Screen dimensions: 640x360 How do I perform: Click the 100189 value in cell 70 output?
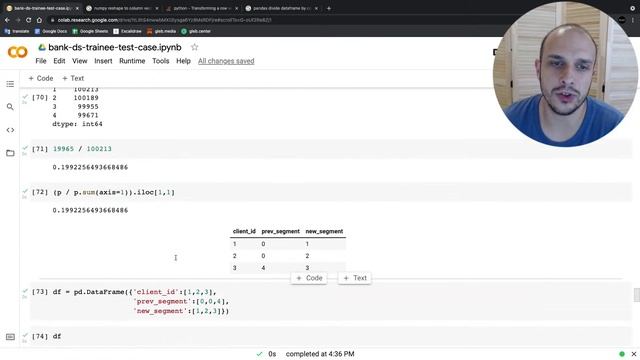(x=86, y=98)
